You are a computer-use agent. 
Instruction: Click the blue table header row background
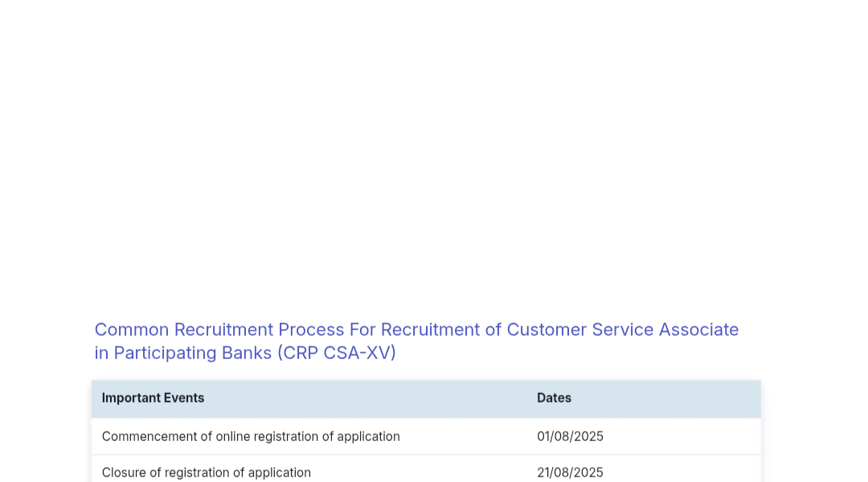362,398
